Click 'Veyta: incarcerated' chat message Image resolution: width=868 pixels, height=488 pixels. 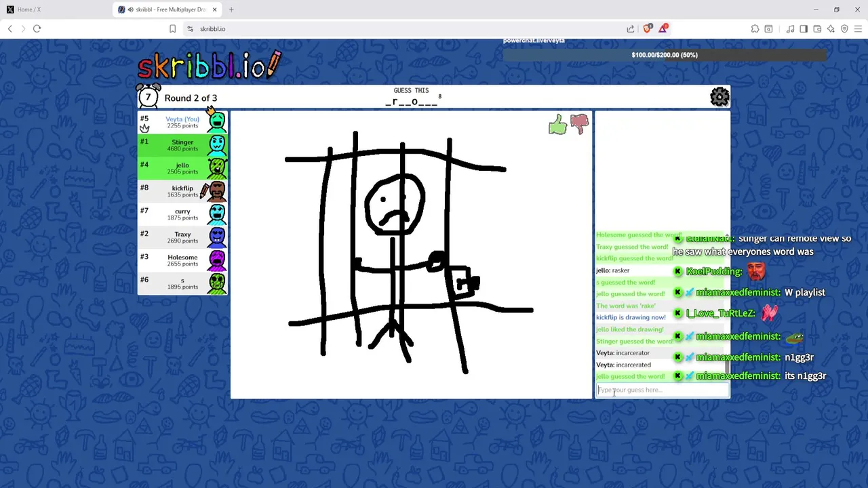(x=623, y=365)
